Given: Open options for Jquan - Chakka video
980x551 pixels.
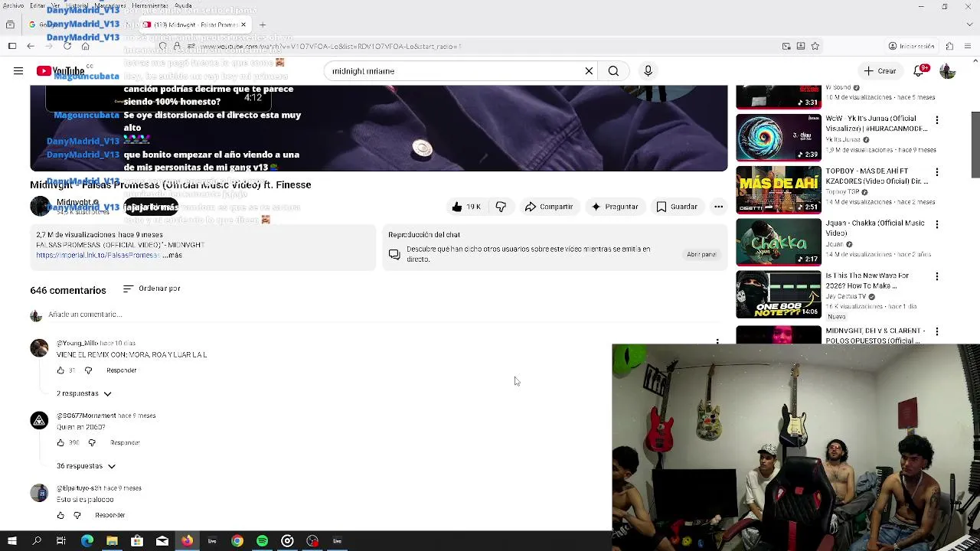Looking at the screenshot, I should [936, 224].
